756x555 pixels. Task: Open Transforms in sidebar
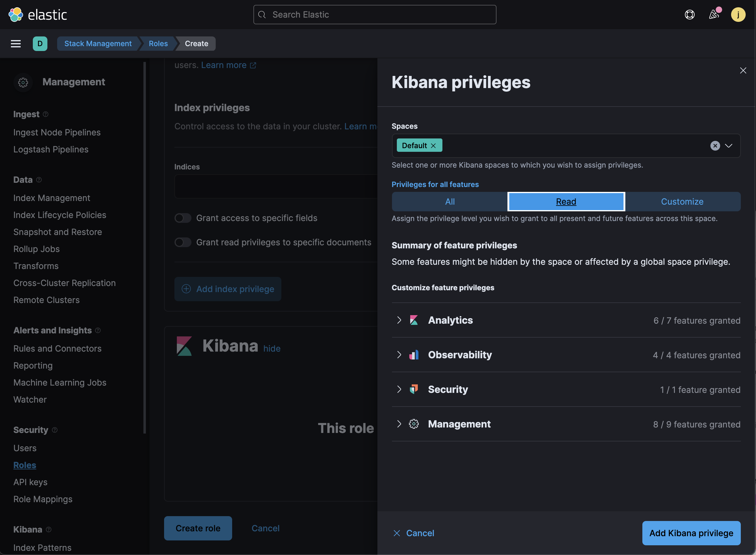click(36, 266)
